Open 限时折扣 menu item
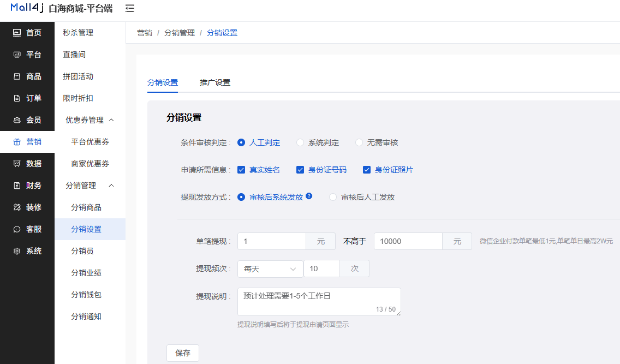620x364 pixels. point(90,98)
